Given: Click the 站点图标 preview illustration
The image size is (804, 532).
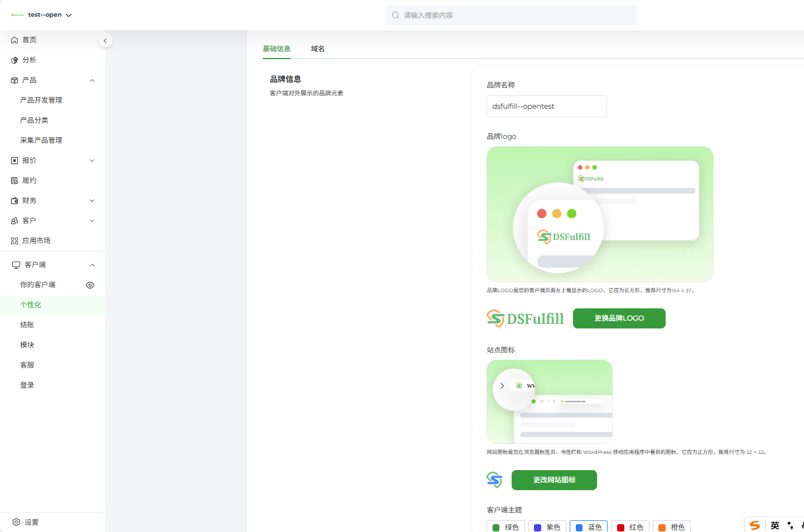Looking at the screenshot, I should (550, 402).
